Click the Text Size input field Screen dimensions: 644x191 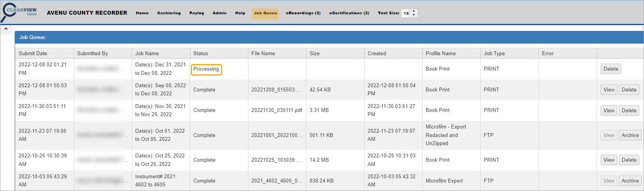(x=406, y=13)
